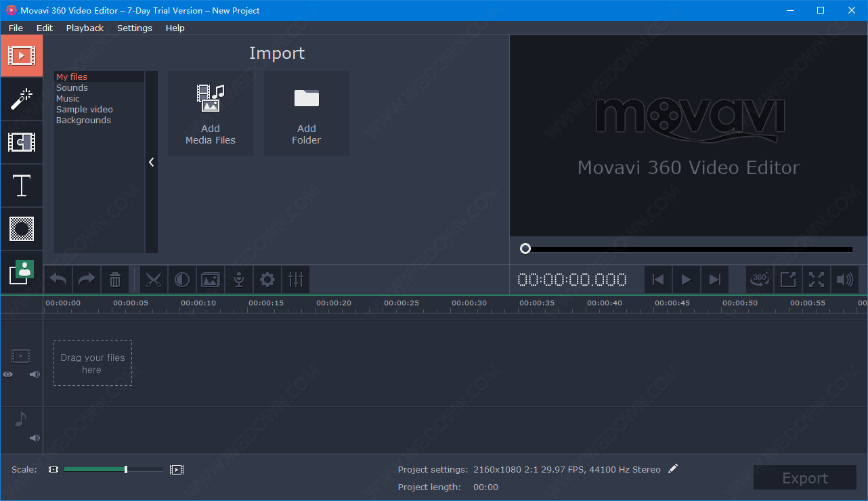Image resolution: width=868 pixels, height=501 pixels.
Task: Click the Redo arrow
Action: 87,280
